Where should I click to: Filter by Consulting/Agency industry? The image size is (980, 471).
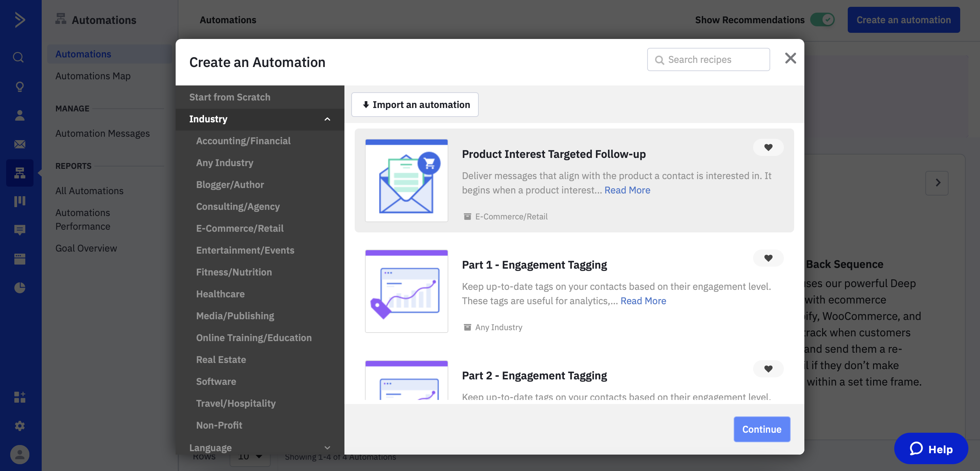click(x=238, y=206)
